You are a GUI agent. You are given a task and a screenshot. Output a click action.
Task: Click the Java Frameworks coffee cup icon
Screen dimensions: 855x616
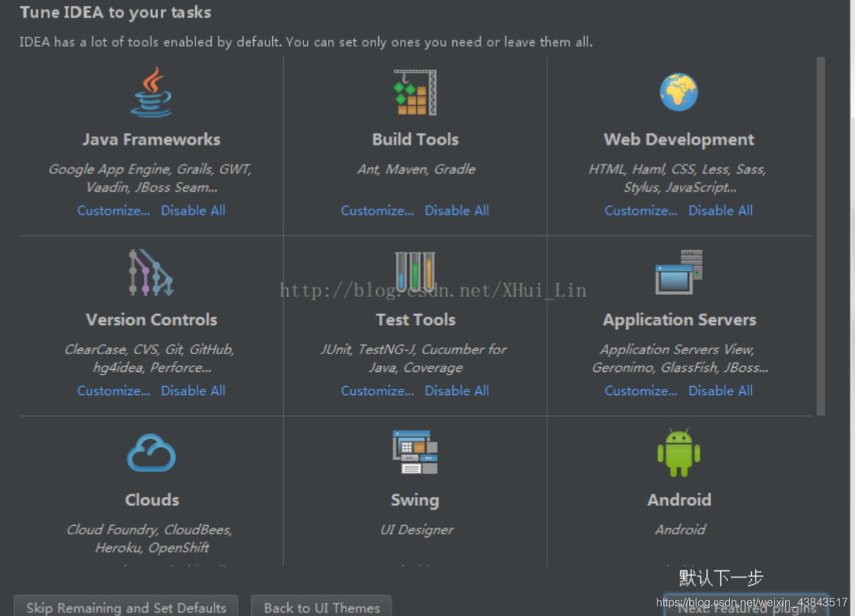pyautogui.click(x=151, y=92)
